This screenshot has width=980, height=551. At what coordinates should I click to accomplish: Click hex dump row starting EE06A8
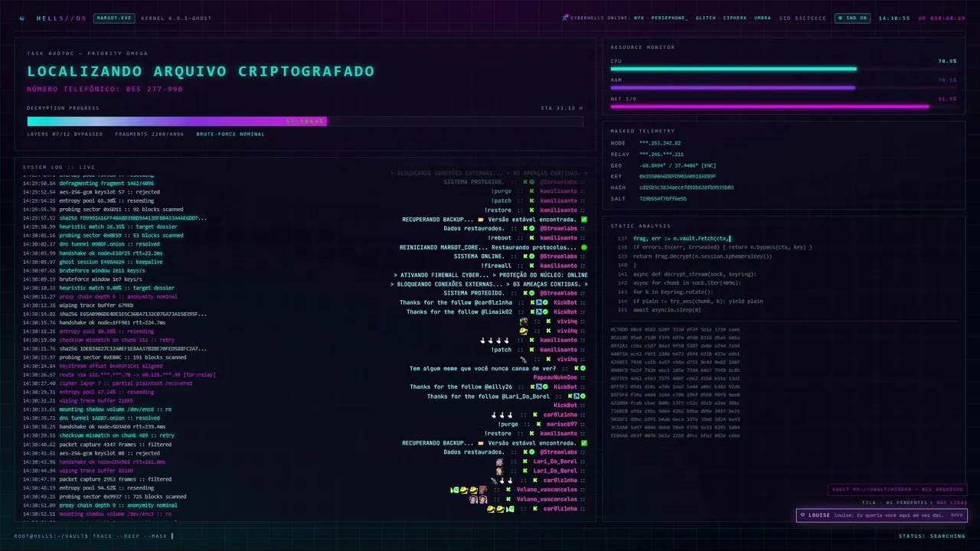point(675,435)
